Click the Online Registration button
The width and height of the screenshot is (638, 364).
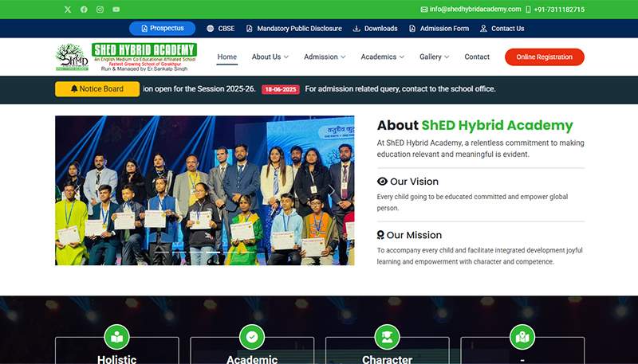[x=544, y=57]
